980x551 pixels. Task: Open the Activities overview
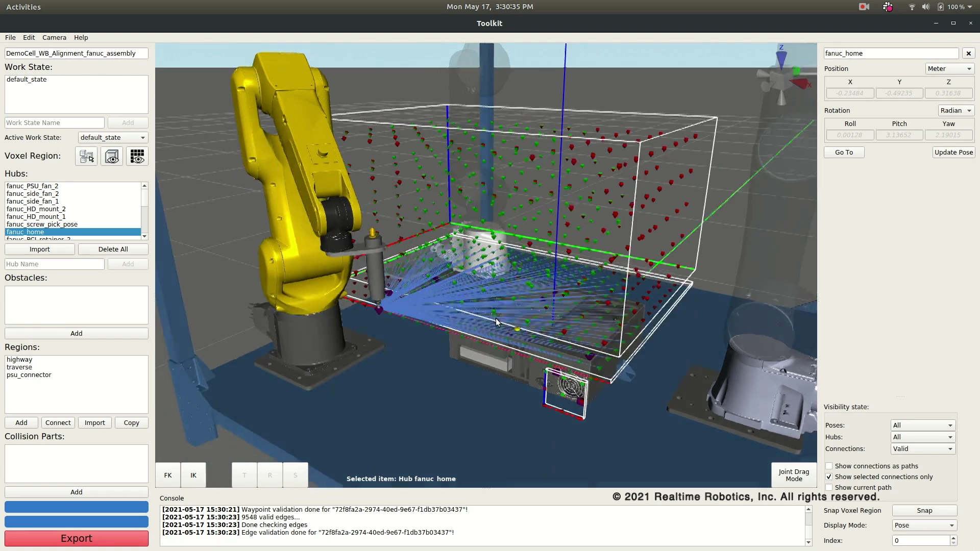[x=23, y=7]
